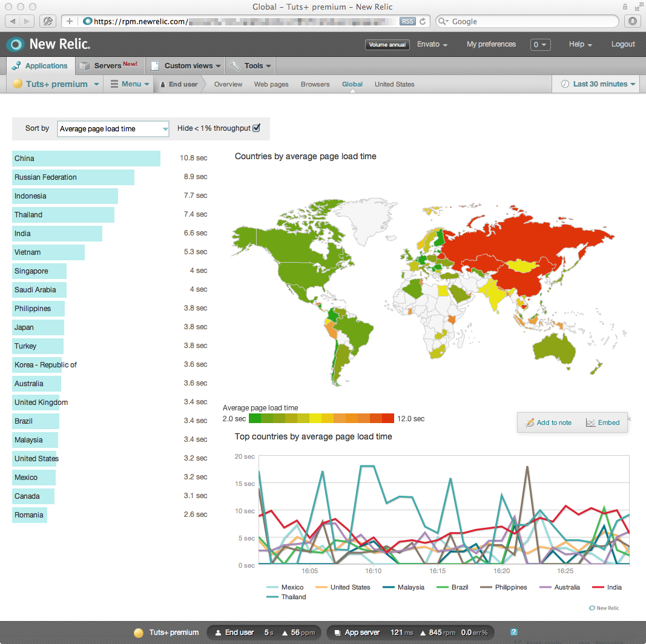
Task: Click the Embed chart icon
Action: pyautogui.click(x=590, y=422)
